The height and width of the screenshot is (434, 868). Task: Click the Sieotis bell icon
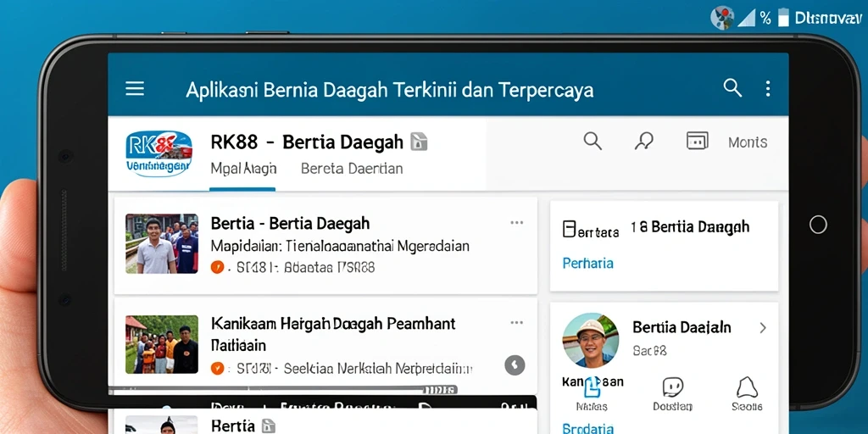tap(748, 387)
